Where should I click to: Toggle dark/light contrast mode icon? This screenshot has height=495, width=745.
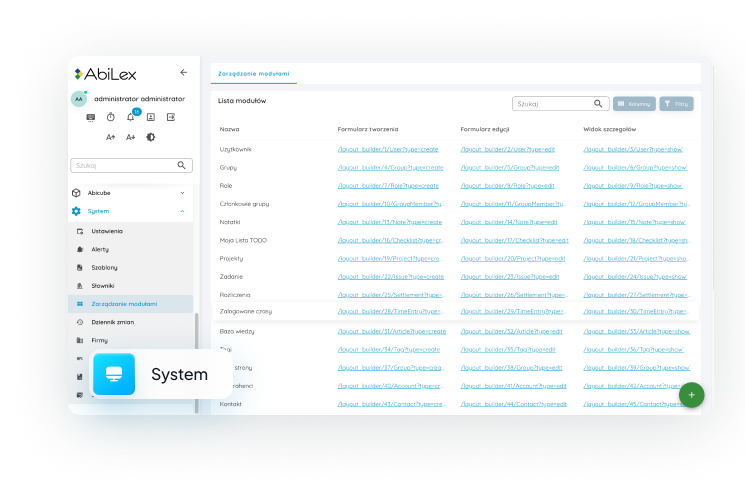pos(150,137)
